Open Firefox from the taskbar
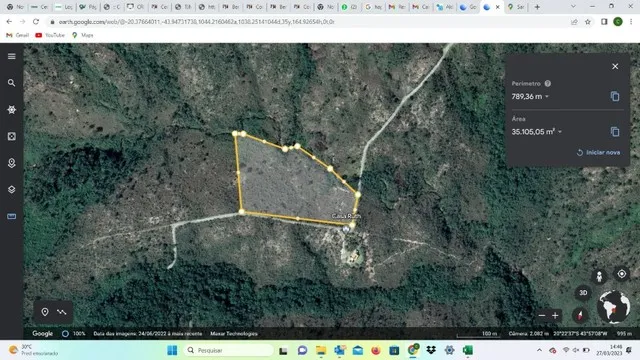The image size is (640, 360). coord(376,350)
